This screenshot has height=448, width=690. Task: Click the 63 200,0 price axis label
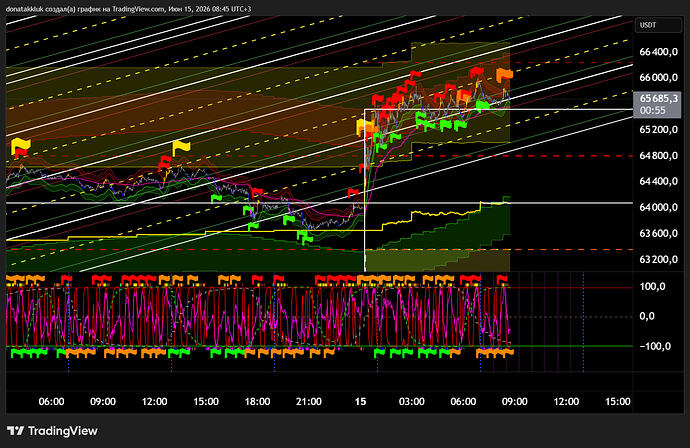pos(658,259)
